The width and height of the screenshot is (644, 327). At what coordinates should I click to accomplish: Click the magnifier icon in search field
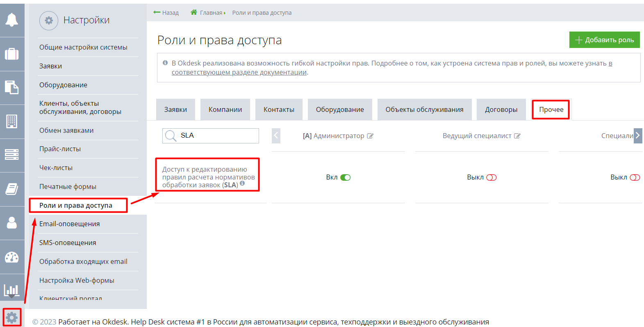(170, 136)
